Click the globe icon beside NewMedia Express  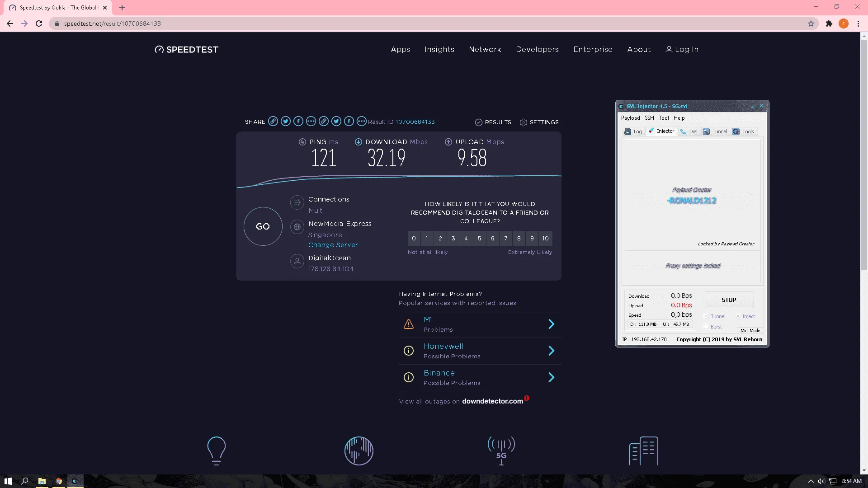click(x=297, y=227)
